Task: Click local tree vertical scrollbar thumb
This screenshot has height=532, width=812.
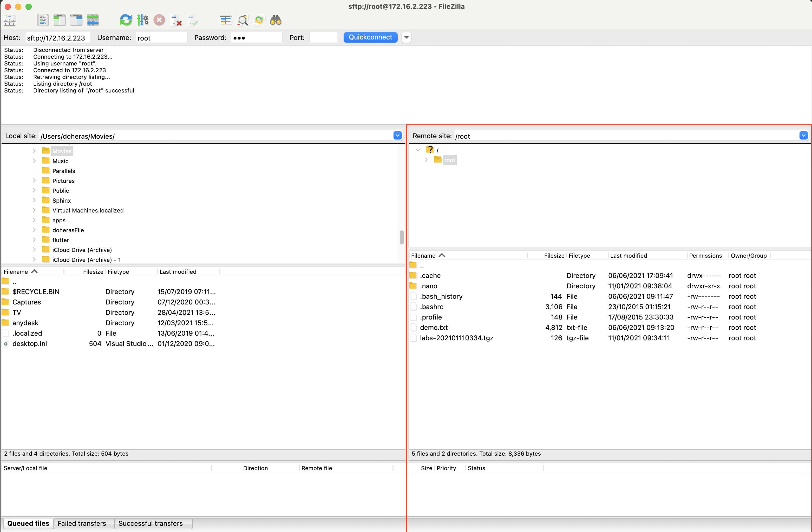Action: [402, 237]
